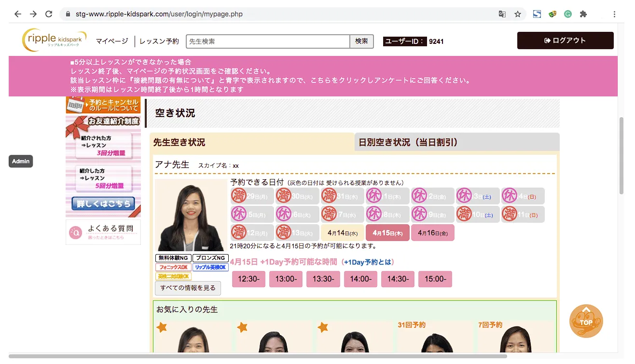Click the orange TOP scroll-up icon
Viewport: 635px width, 364px height.
tap(586, 321)
